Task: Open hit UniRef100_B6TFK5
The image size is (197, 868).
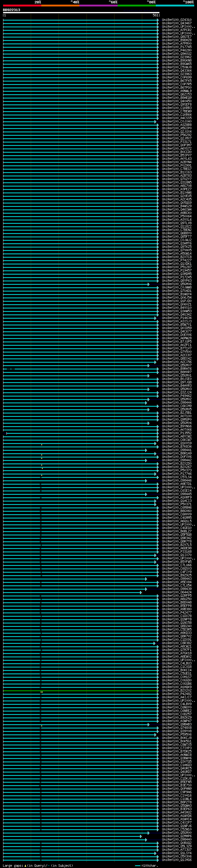Action: [x=177, y=81]
